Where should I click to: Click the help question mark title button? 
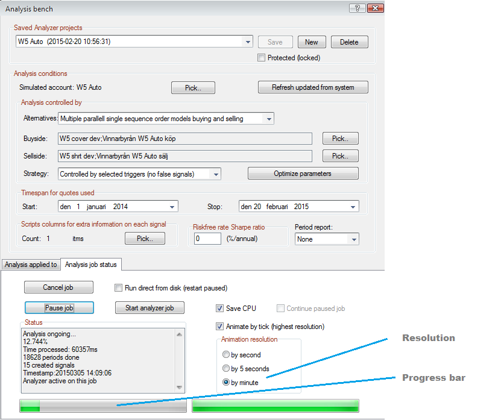[x=357, y=8]
